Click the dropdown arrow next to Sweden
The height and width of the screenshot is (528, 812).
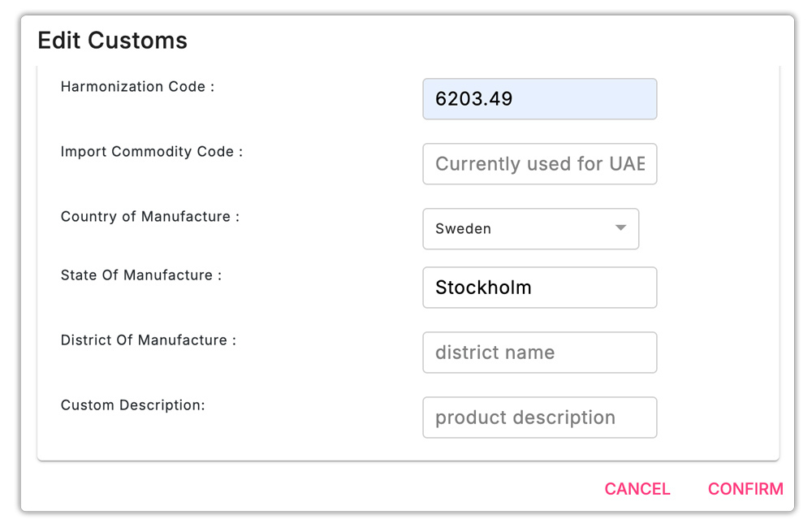[621, 228]
